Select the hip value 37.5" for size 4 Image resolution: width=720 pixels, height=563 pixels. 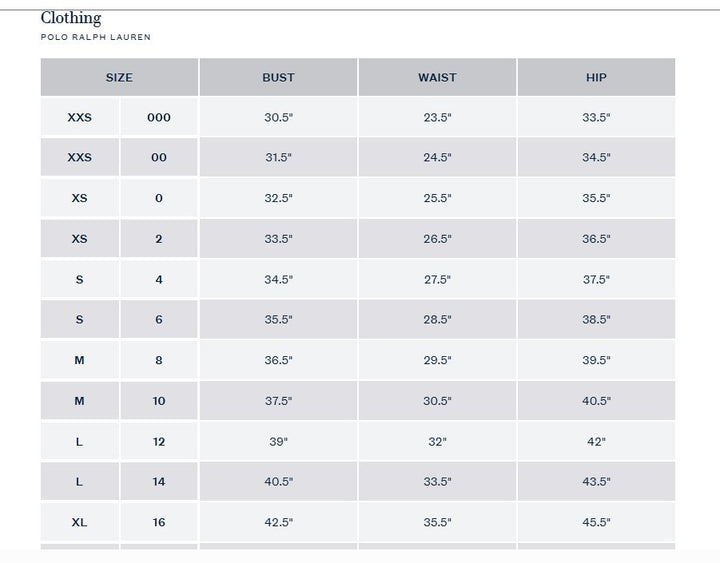(x=596, y=280)
